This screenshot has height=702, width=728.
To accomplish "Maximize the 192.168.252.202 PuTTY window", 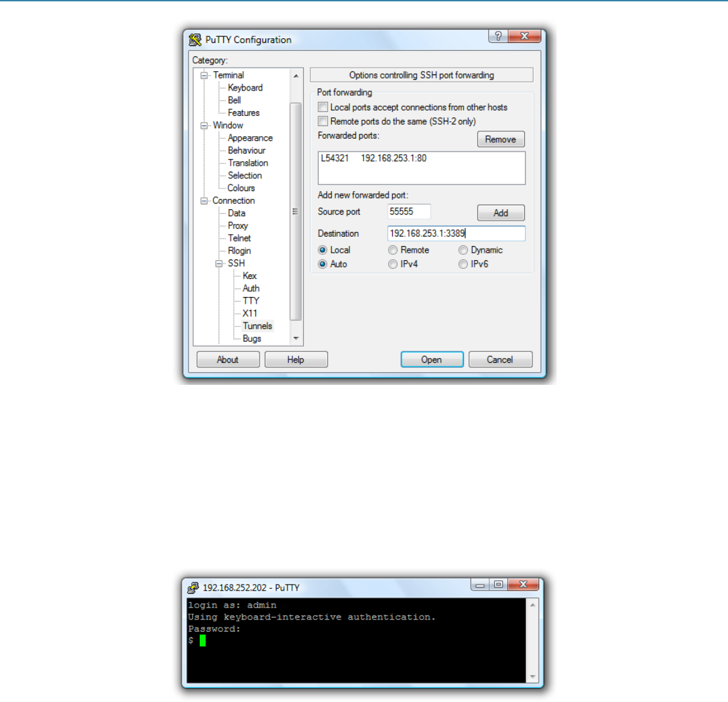I will (499, 585).
